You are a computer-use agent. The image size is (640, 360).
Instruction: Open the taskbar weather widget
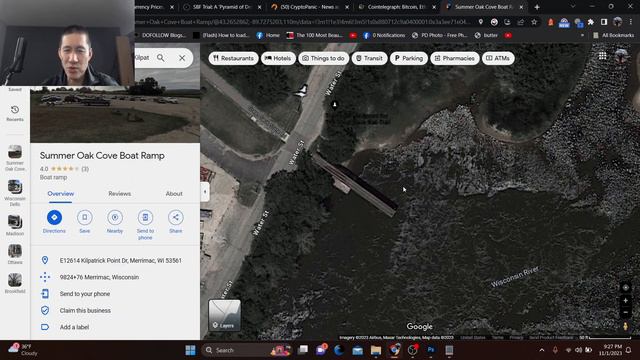[23, 350]
